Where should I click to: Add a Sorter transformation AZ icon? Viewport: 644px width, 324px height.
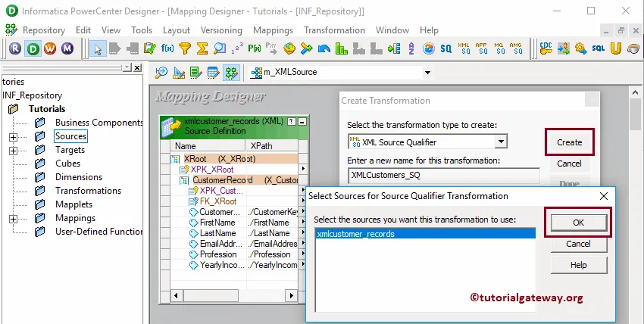click(411, 48)
